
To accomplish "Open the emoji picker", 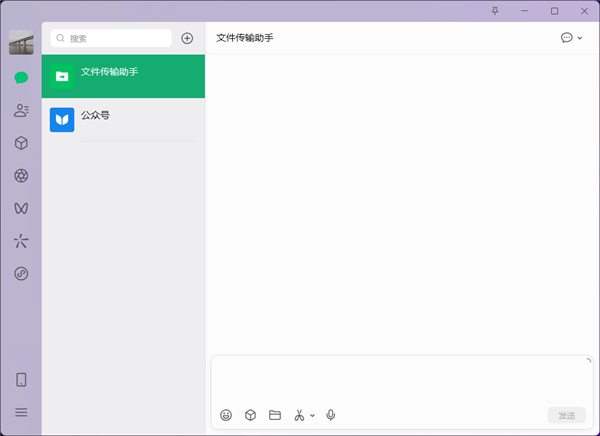I will pyautogui.click(x=226, y=415).
